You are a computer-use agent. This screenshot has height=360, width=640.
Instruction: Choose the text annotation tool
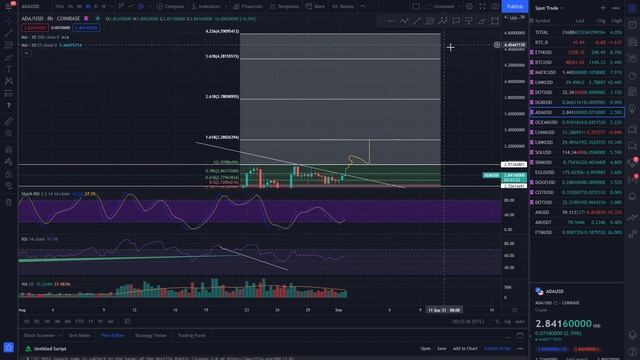8,69
